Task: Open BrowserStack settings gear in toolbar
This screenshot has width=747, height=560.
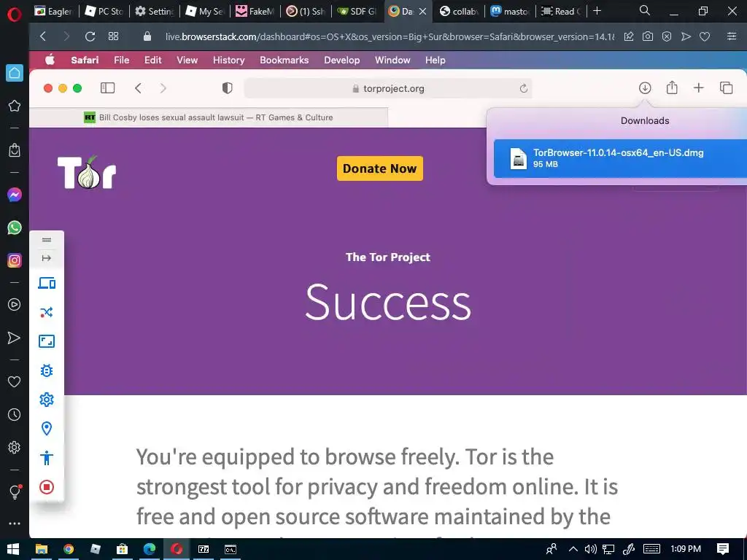Action: [x=46, y=400]
